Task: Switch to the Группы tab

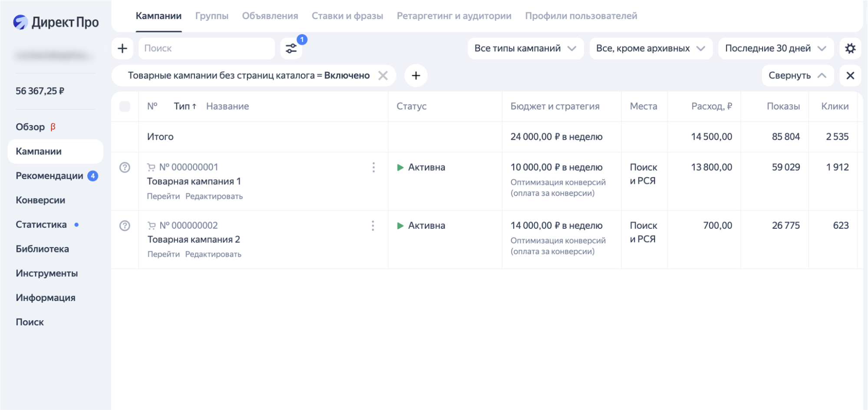Action: (x=211, y=16)
